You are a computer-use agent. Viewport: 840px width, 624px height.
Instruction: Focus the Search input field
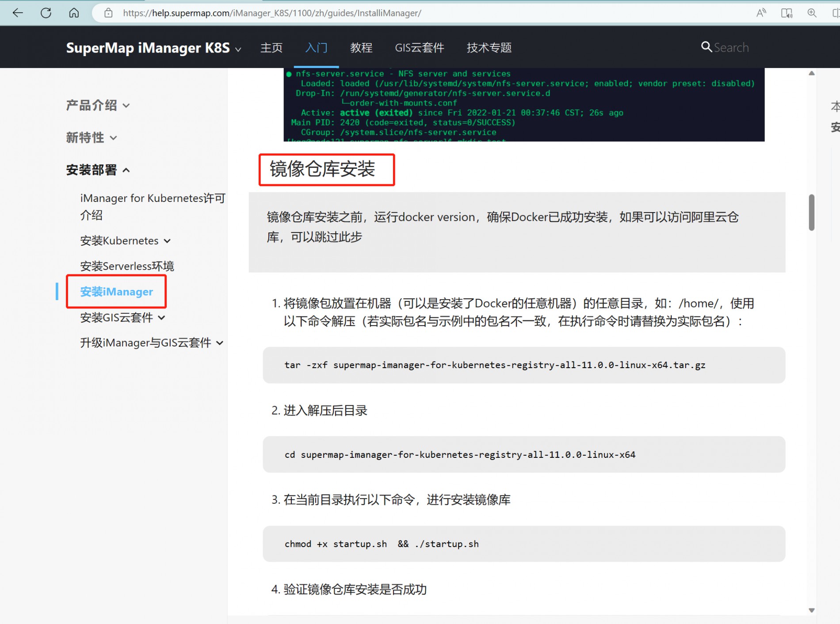point(731,48)
